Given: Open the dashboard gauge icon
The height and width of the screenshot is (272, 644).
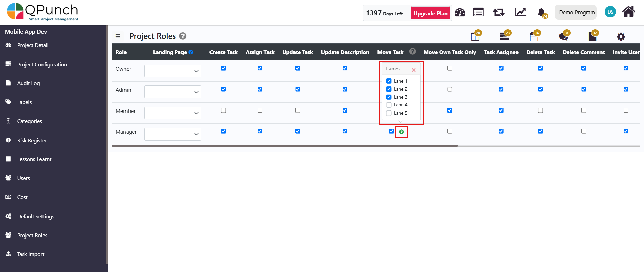Looking at the screenshot, I should coord(460,13).
